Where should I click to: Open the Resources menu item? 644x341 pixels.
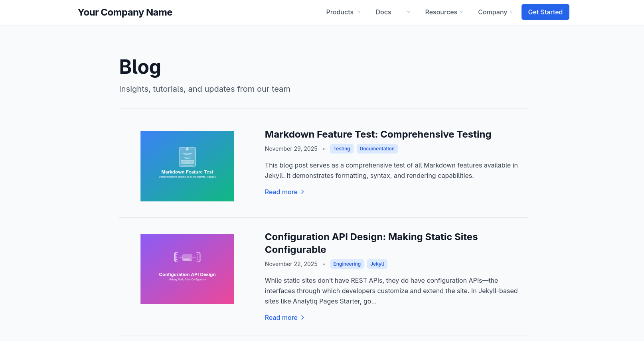pos(441,12)
